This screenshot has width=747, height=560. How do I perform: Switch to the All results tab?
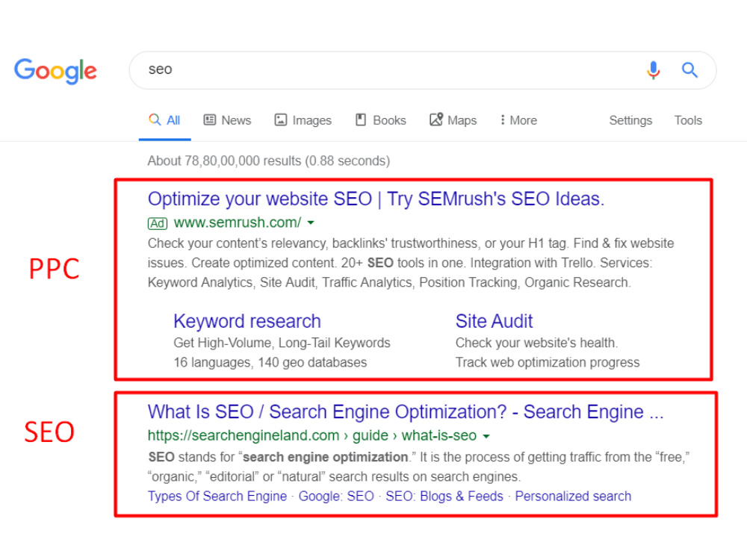tap(164, 120)
